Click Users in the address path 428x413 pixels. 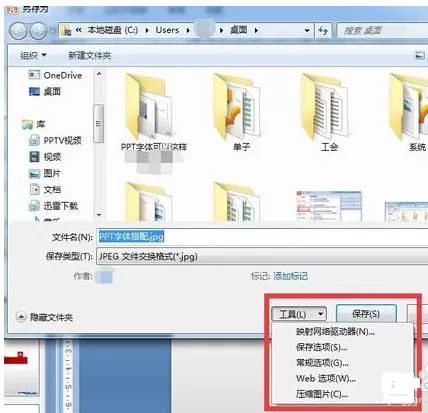coord(167,30)
